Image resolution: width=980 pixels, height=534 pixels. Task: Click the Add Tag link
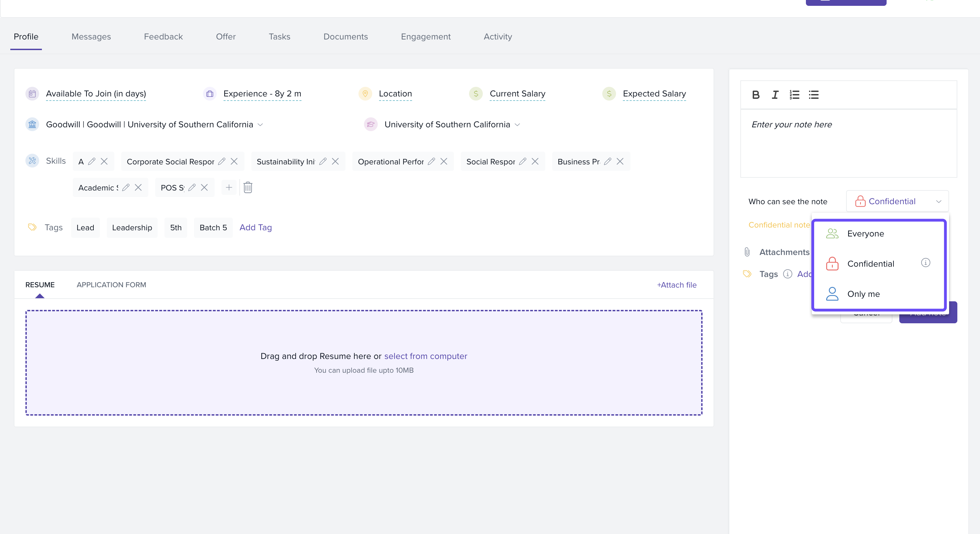point(255,228)
